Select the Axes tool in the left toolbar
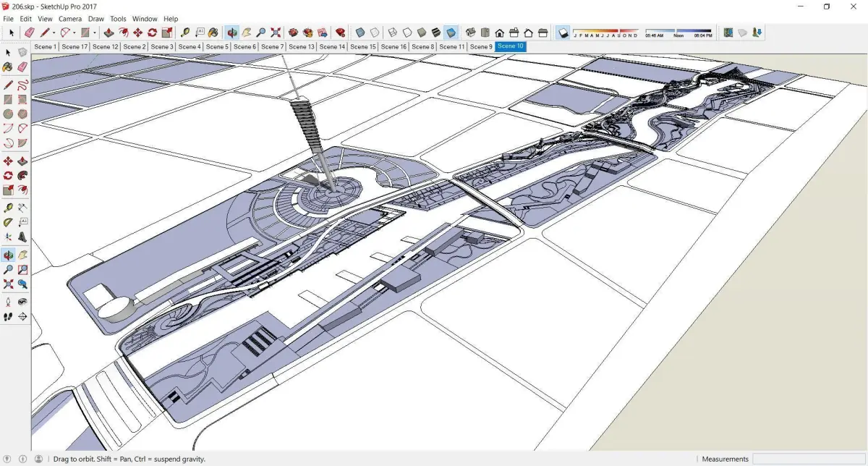 [8, 237]
